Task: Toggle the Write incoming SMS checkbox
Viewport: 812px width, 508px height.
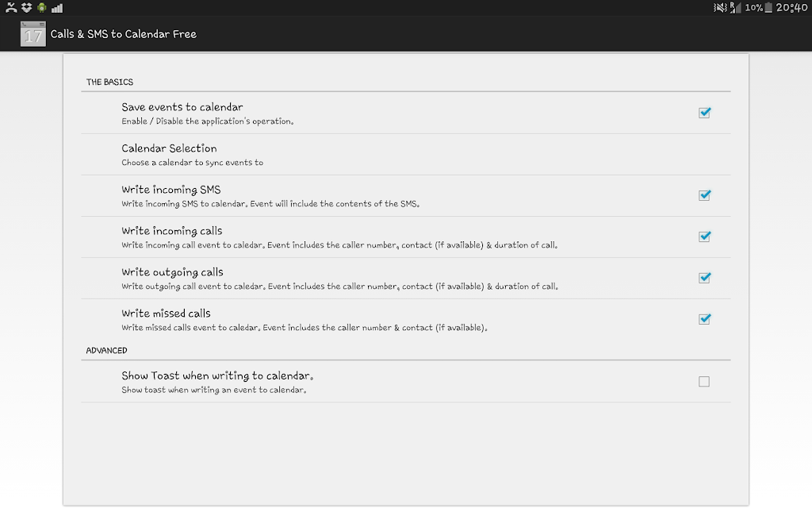Action: (704, 195)
